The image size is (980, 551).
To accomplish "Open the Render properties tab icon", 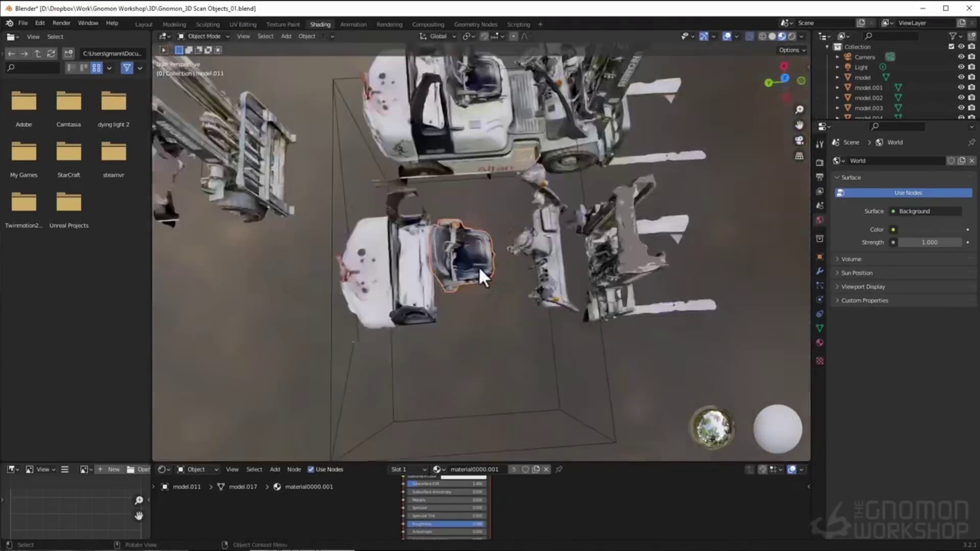I will [820, 162].
